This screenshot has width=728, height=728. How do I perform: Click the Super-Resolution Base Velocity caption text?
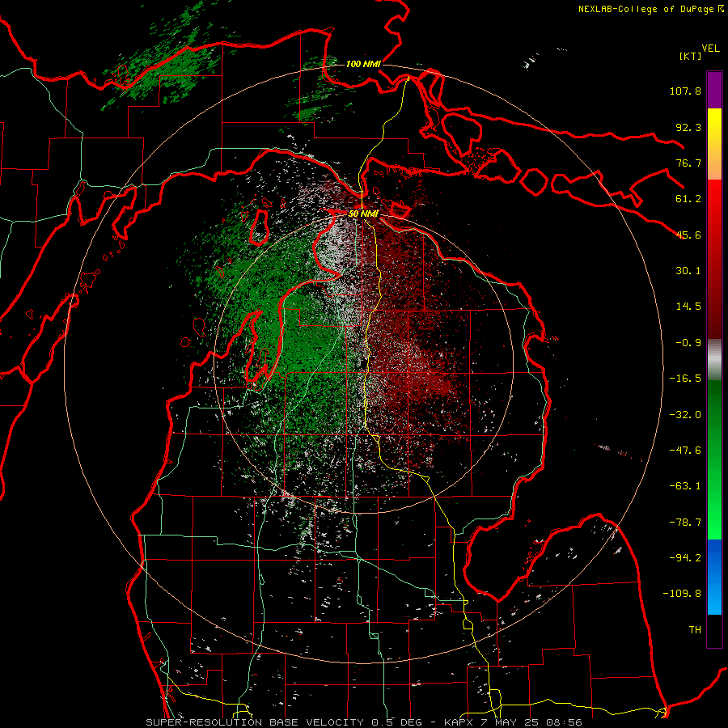[x=364, y=722]
